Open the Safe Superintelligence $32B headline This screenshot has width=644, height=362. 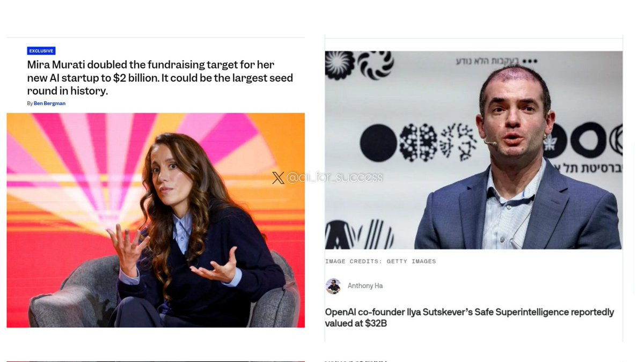tap(470, 317)
